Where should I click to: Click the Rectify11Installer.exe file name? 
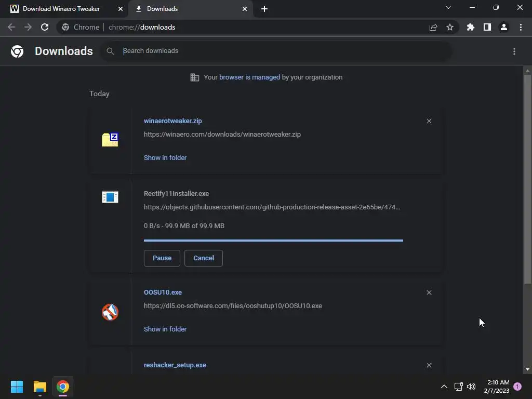(x=177, y=194)
